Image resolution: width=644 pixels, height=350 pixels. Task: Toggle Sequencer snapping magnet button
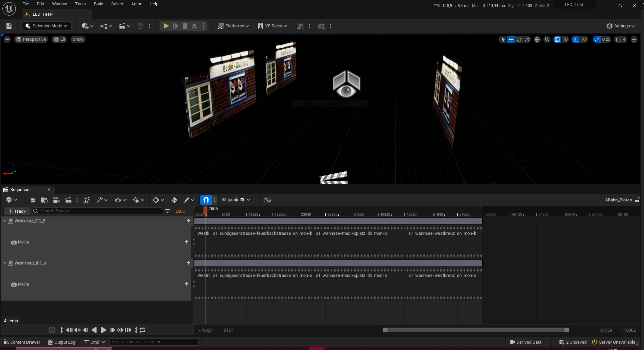[x=206, y=200]
